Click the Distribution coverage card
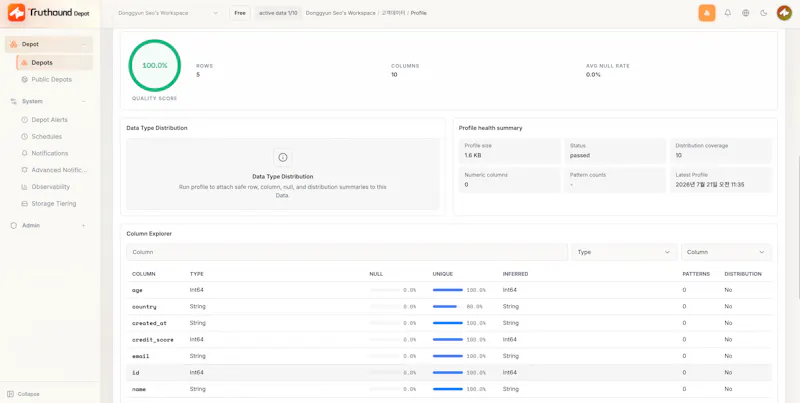This screenshot has width=800, height=403. [720, 150]
